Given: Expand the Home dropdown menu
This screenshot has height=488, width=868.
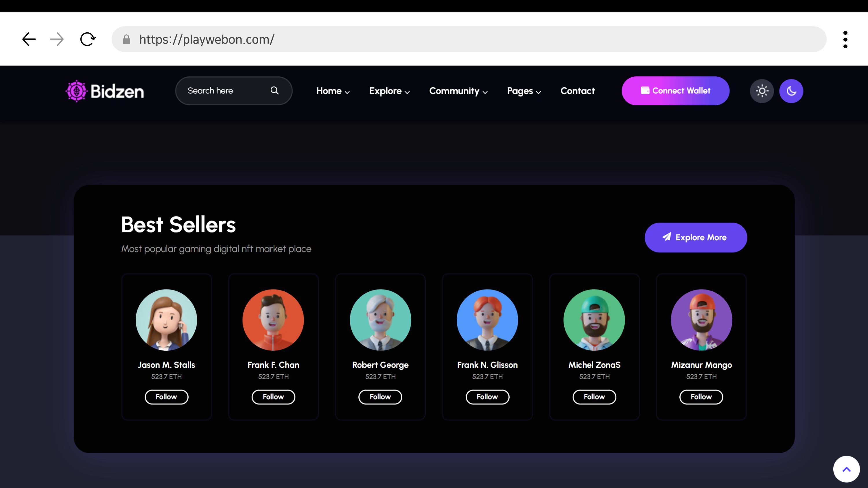Looking at the screenshot, I should [x=333, y=91].
